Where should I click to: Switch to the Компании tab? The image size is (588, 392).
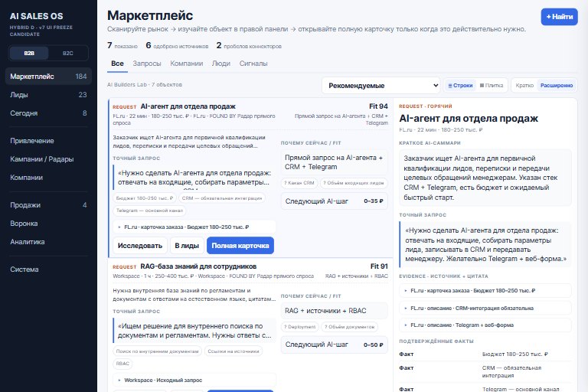pos(186,64)
